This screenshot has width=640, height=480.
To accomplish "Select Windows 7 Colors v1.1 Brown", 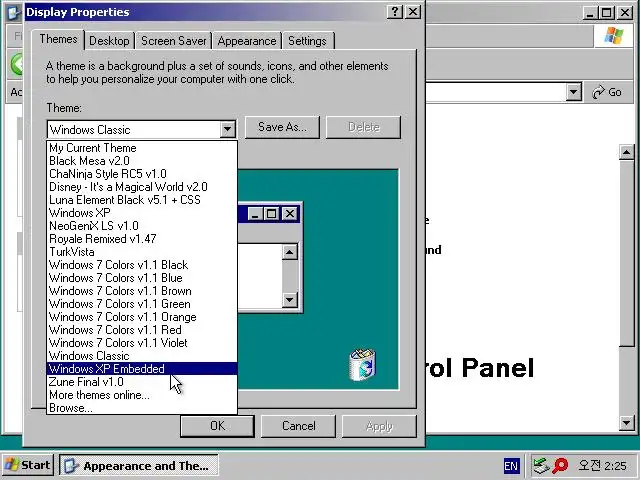I will [142, 291].
